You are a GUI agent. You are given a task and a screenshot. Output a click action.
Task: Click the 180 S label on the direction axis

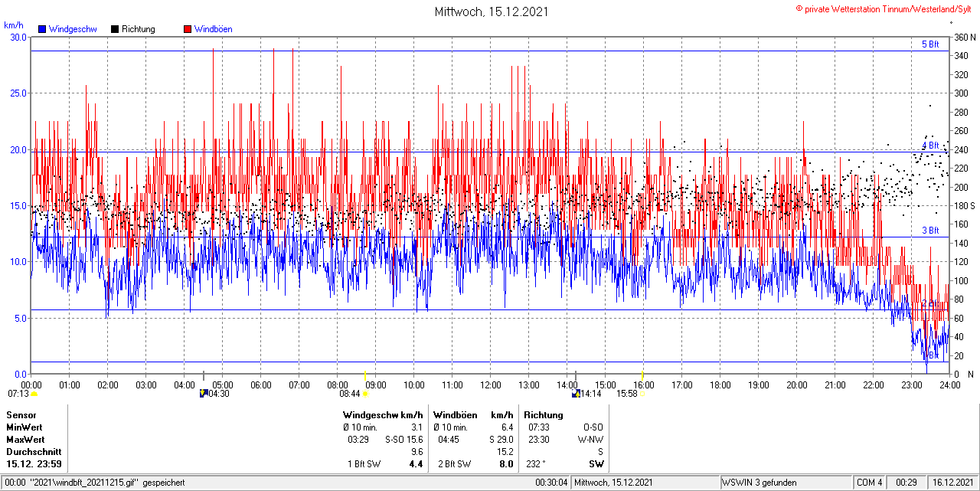pyautogui.click(x=964, y=205)
